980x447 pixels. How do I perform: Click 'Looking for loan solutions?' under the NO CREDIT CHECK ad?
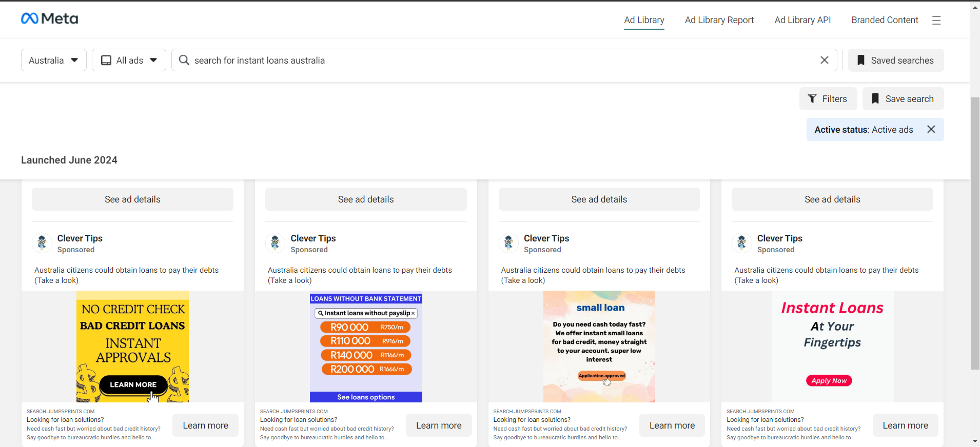[65, 419]
